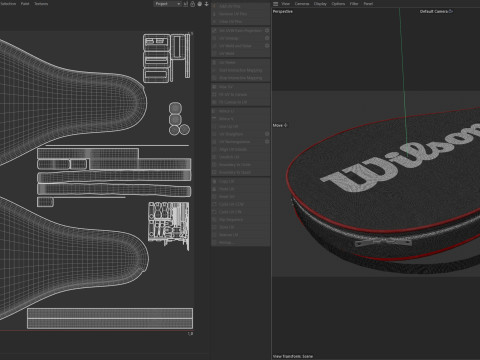Image resolution: width=480 pixels, height=360 pixels.
Task: Run the UV Weld command
Action: point(240,54)
